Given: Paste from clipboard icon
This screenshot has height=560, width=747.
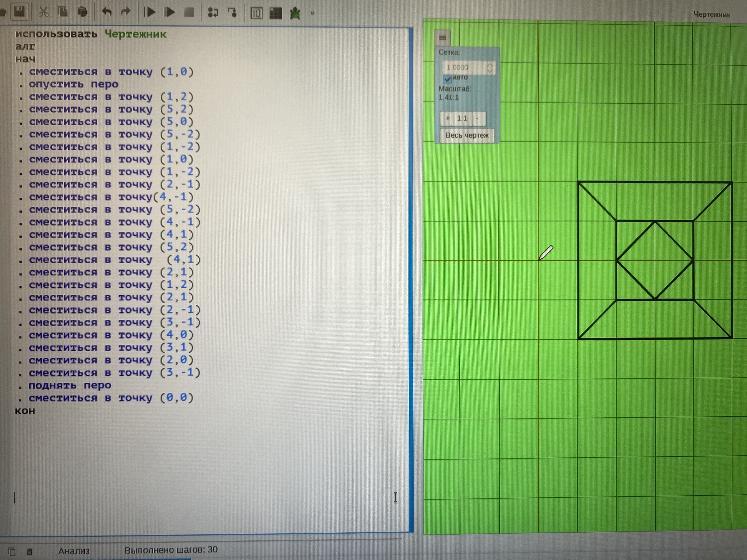Looking at the screenshot, I should [82, 12].
